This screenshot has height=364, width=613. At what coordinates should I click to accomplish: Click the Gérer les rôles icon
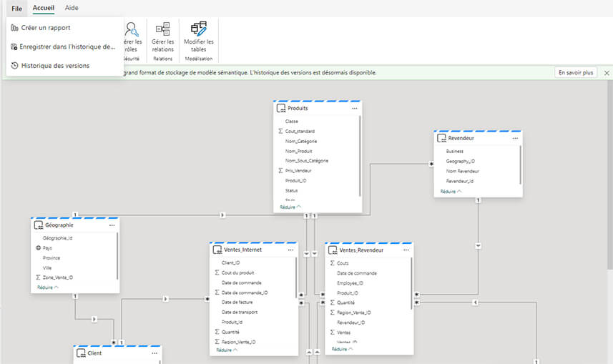[x=132, y=29]
